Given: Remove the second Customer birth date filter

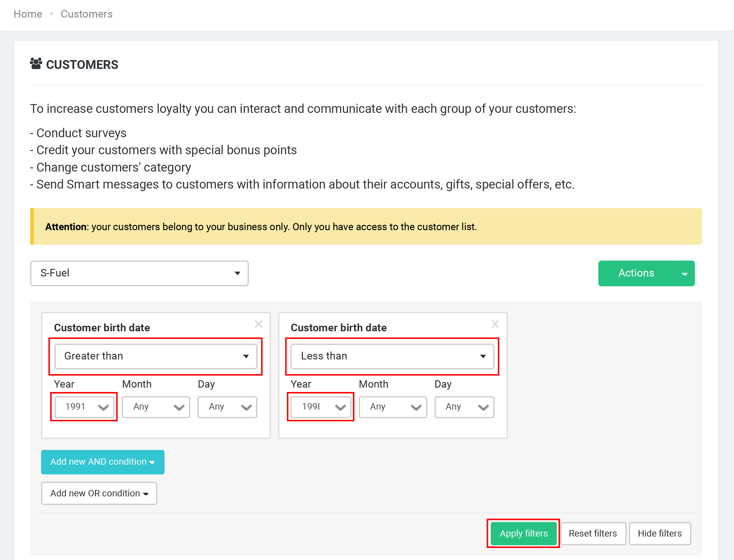Looking at the screenshot, I should [495, 324].
